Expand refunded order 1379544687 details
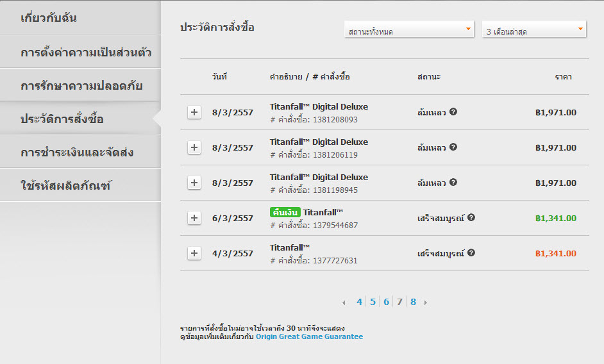The image size is (604, 364). coord(194,218)
